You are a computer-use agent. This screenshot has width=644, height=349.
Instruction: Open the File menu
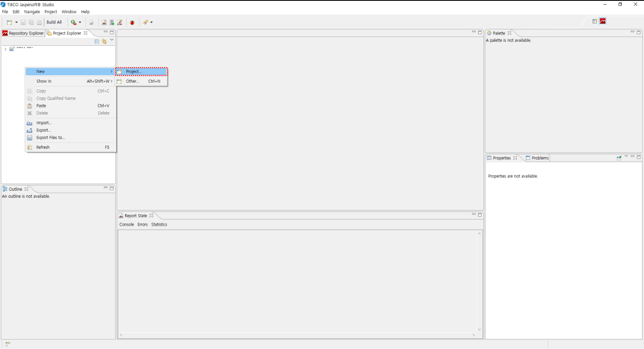[x=5, y=12]
